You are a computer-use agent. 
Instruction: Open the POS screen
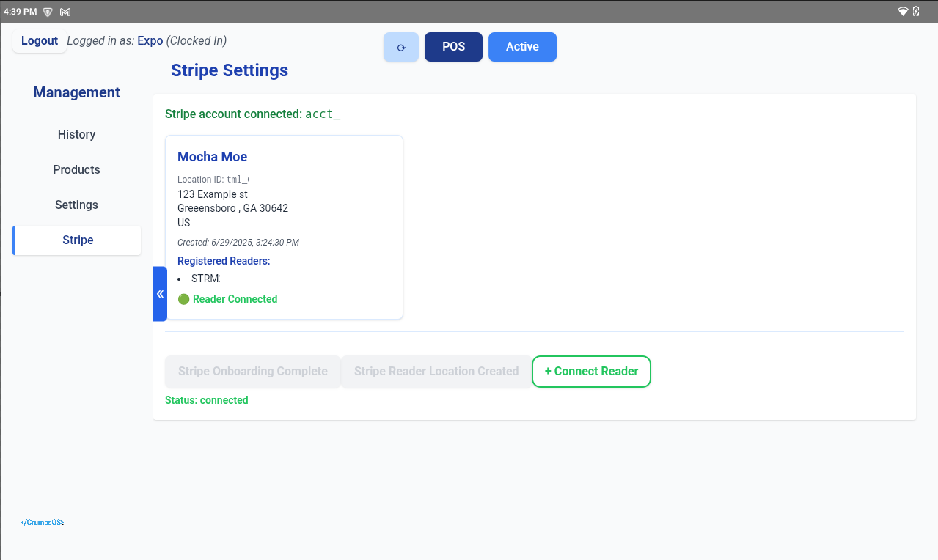(x=453, y=47)
